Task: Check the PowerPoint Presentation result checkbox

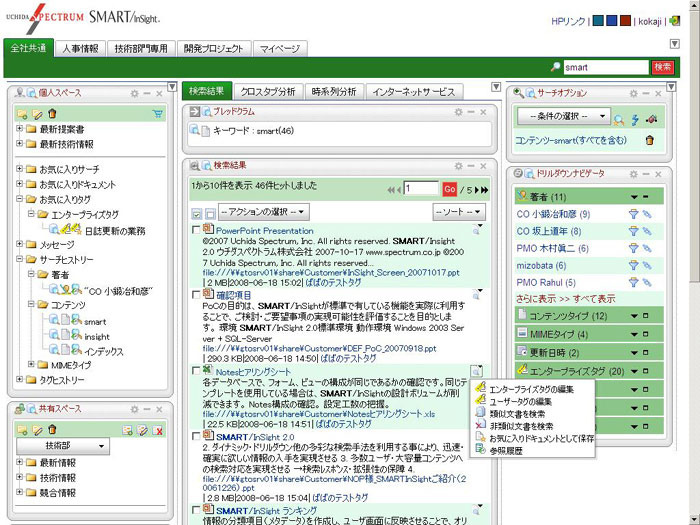Action: coord(196,229)
